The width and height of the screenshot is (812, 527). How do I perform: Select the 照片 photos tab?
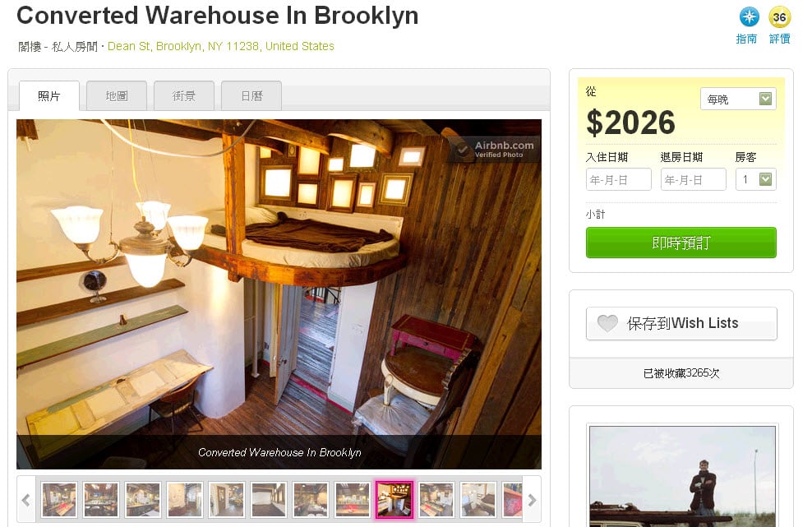pos(49,96)
